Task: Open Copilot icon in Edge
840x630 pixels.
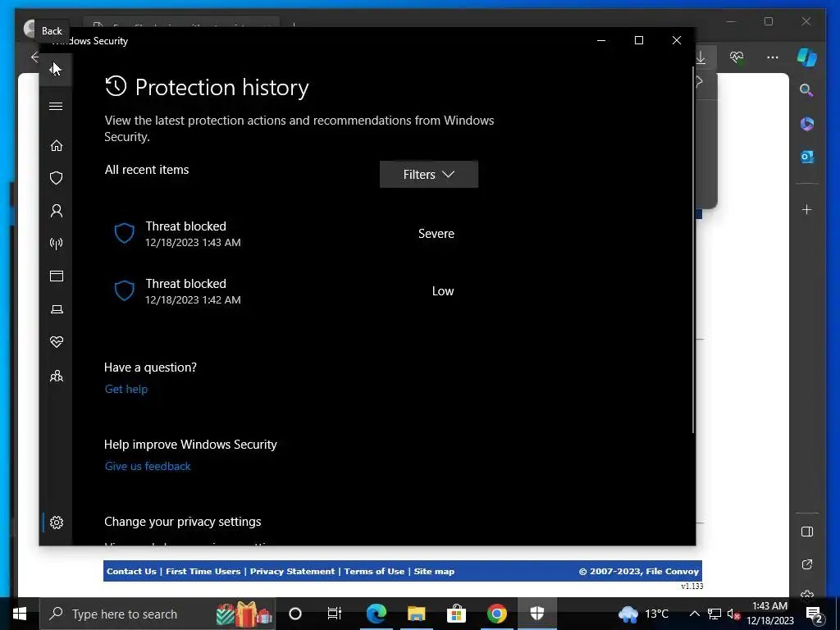Action: point(807,57)
